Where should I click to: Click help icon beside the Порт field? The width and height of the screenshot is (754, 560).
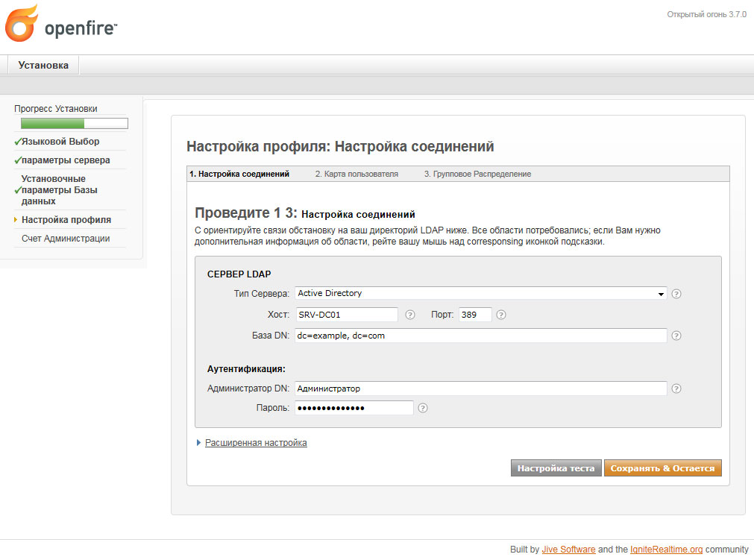[501, 315]
